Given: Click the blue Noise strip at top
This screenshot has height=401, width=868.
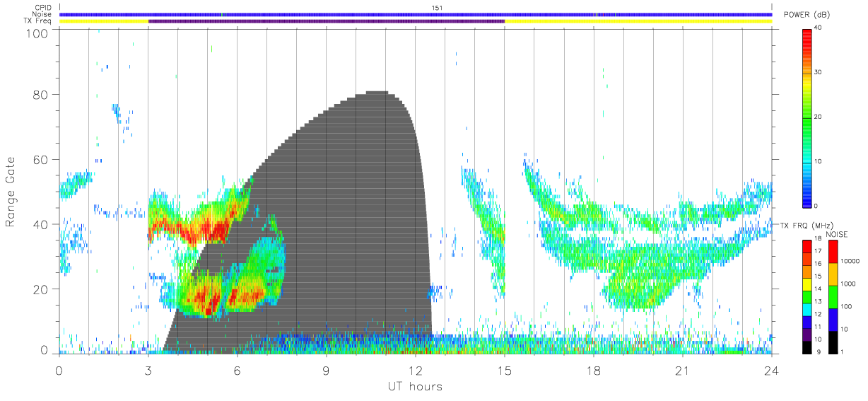Looking at the screenshot, I should click(416, 14).
